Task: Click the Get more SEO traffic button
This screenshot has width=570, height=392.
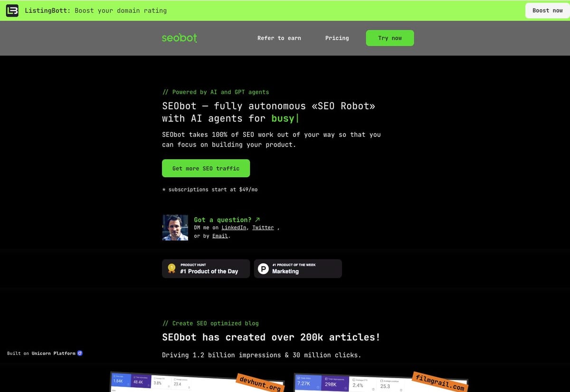Action: tap(206, 168)
